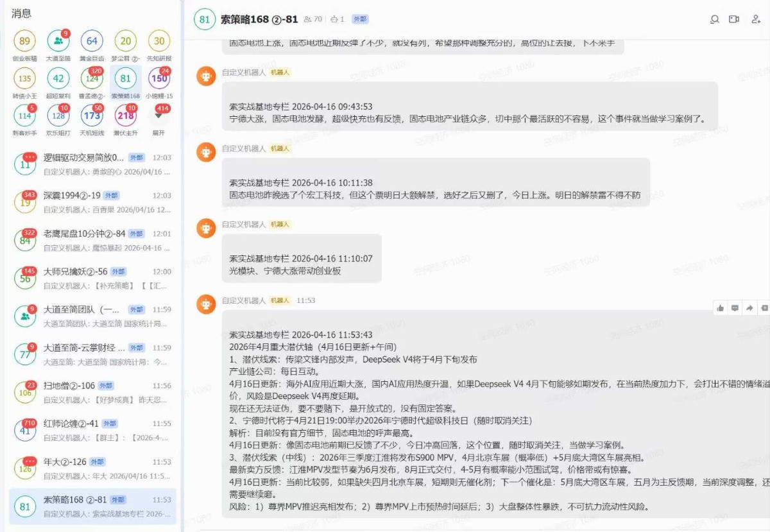
Task: Open the member count icon showing 70
Action: 313,19
